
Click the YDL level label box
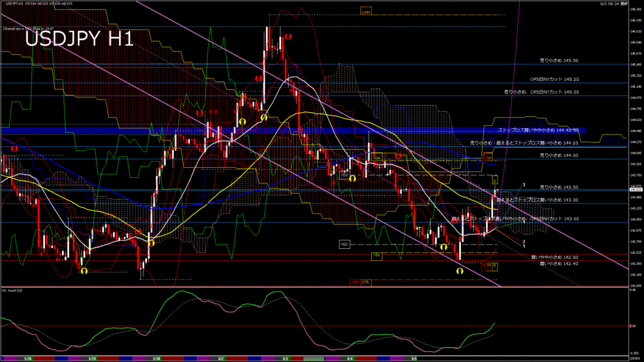pyautogui.click(x=376, y=256)
